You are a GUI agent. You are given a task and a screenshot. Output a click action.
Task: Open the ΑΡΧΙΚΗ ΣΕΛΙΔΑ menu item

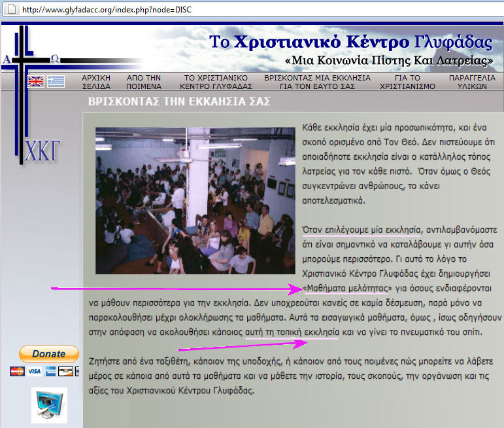click(96, 82)
